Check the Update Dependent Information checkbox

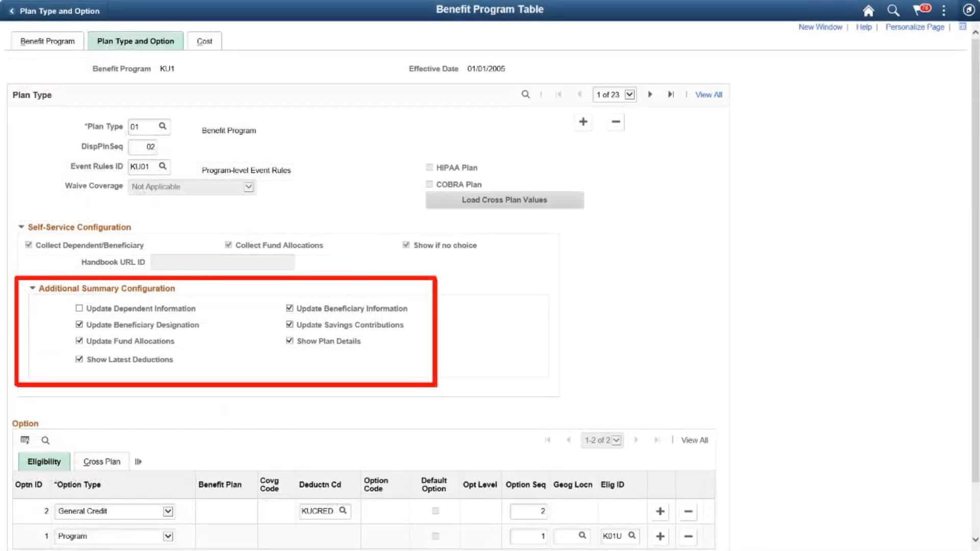coord(79,308)
